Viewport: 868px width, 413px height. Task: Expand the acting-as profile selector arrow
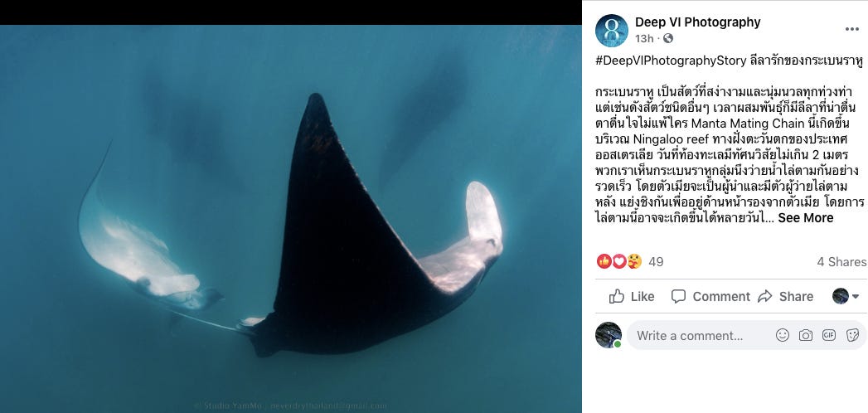[856, 297]
